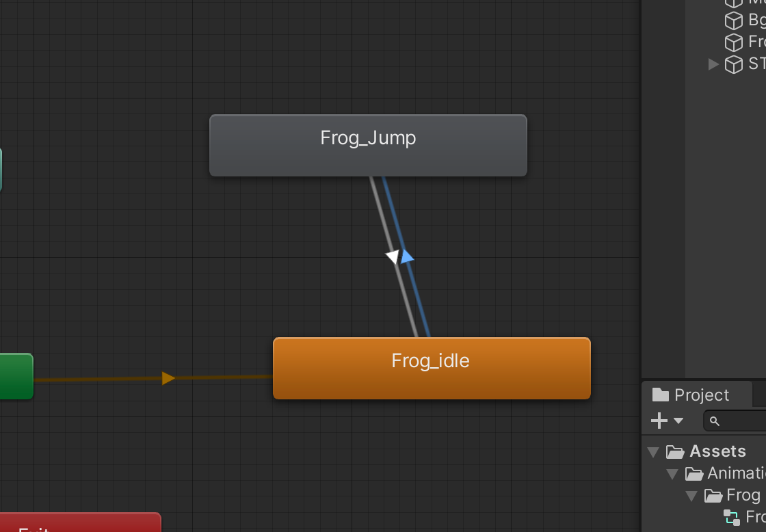Screen dimensions: 766x532
Task: Select the Frog folder in Project
Action: (732, 495)
